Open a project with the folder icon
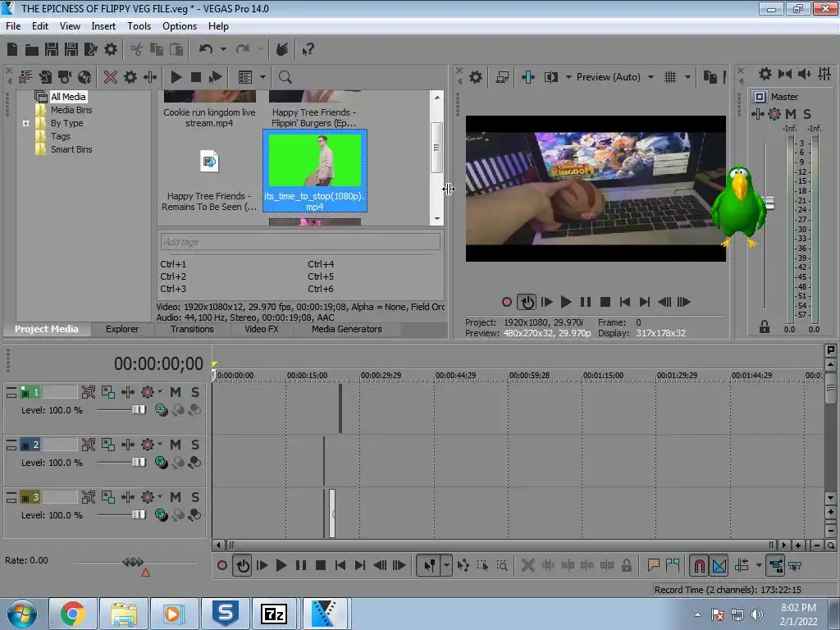Viewport: 840px width, 630px height. pyautogui.click(x=32, y=50)
